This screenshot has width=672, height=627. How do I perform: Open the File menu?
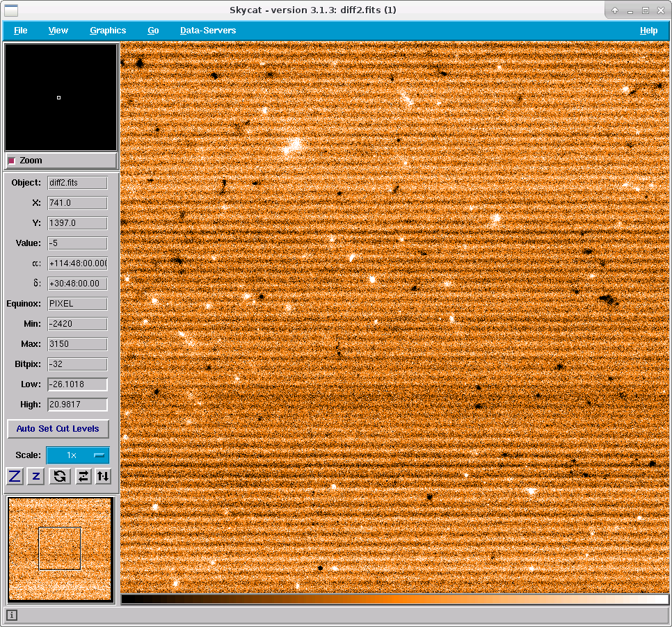pyautogui.click(x=21, y=31)
